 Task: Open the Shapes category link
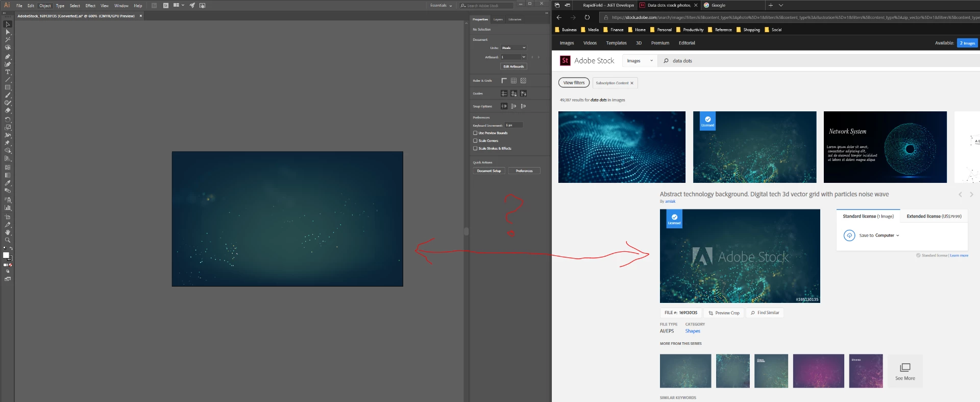[x=693, y=331]
